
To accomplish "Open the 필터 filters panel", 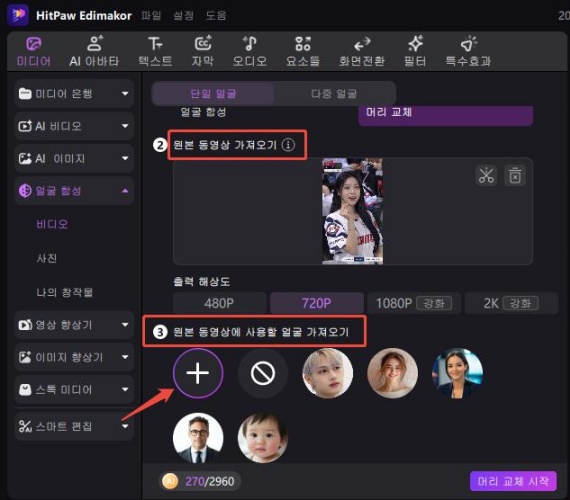I will (415, 52).
